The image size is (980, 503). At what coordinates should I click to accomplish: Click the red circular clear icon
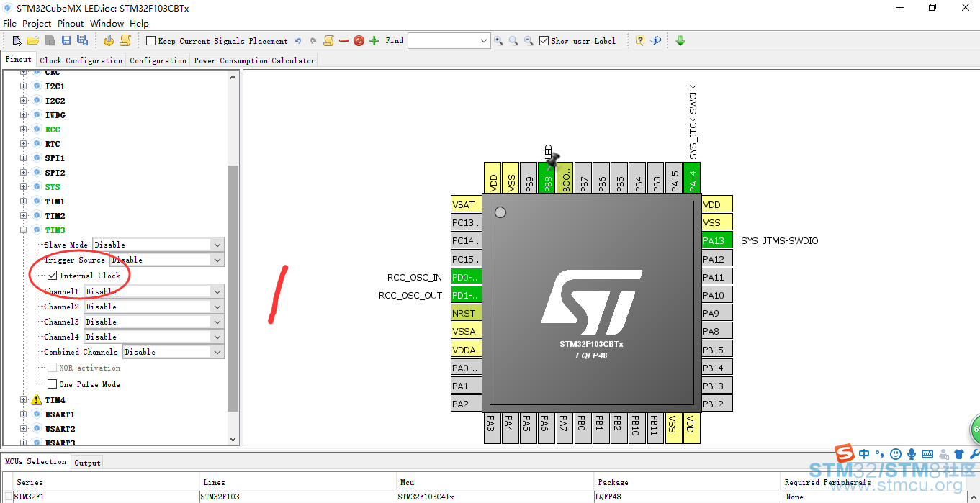coord(359,41)
